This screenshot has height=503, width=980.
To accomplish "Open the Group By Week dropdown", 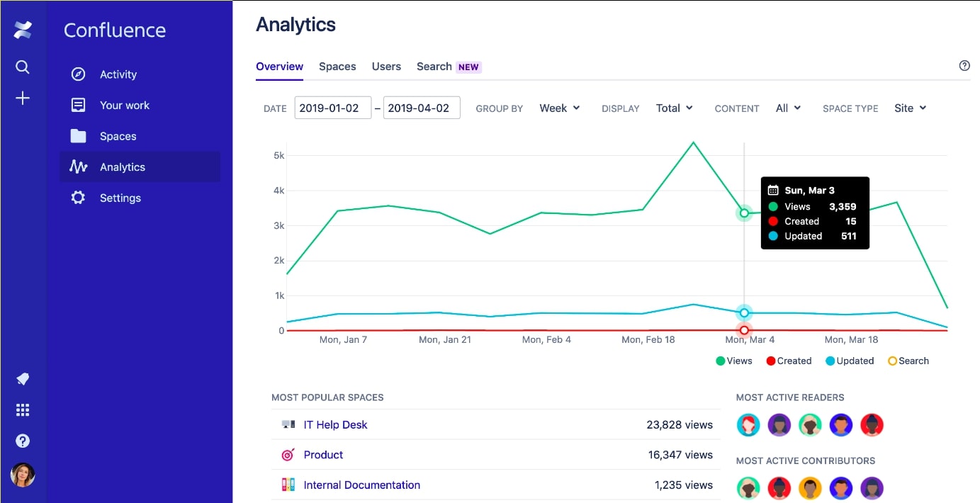I will point(560,108).
